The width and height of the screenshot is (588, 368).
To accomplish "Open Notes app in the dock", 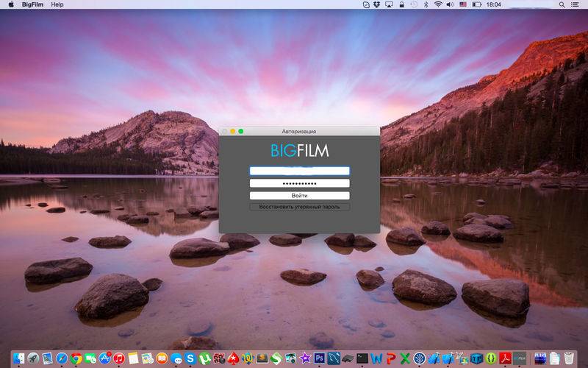I will click(133, 358).
